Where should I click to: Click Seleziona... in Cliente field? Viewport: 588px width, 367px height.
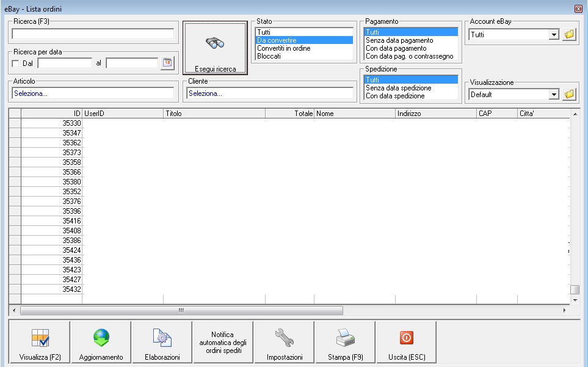tap(270, 93)
